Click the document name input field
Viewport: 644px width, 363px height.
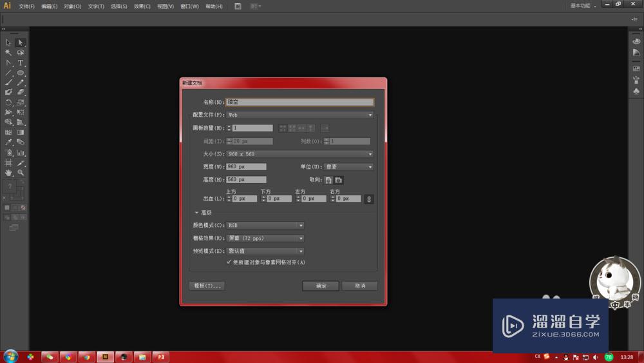pos(300,102)
